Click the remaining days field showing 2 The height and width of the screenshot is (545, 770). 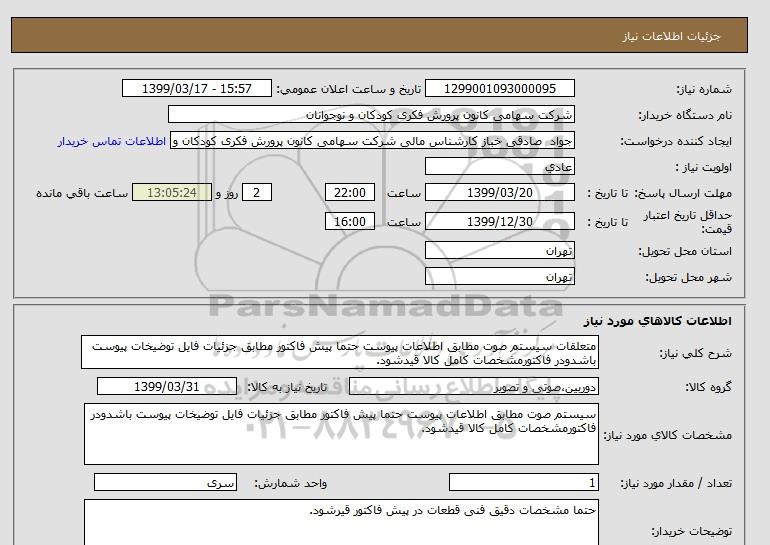click(x=257, y=192)
